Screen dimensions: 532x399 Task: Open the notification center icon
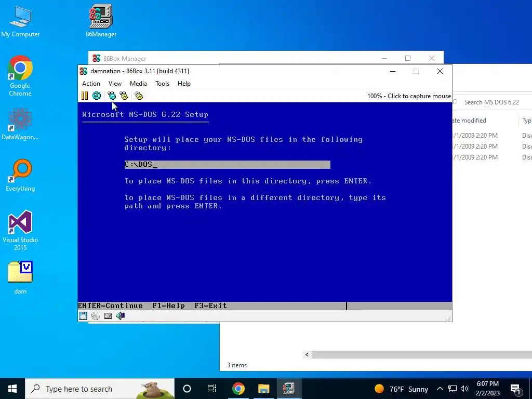516,389
